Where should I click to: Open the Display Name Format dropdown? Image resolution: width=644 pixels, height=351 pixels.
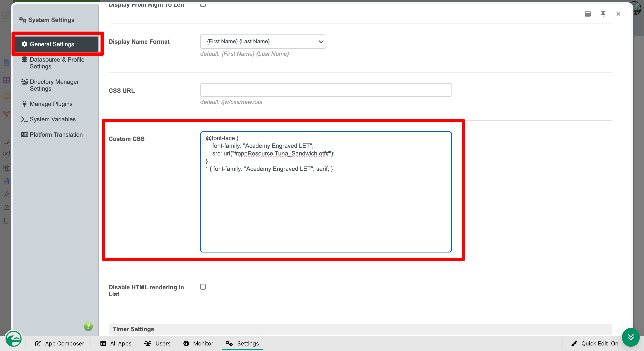[263, 41]
